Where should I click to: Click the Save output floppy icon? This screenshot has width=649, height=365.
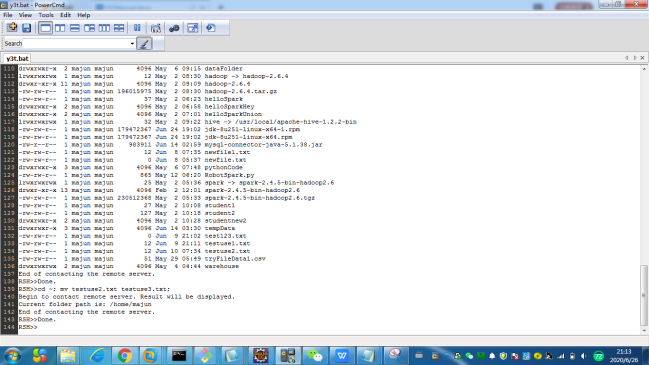pyautogui.click(x=26, y=28)
